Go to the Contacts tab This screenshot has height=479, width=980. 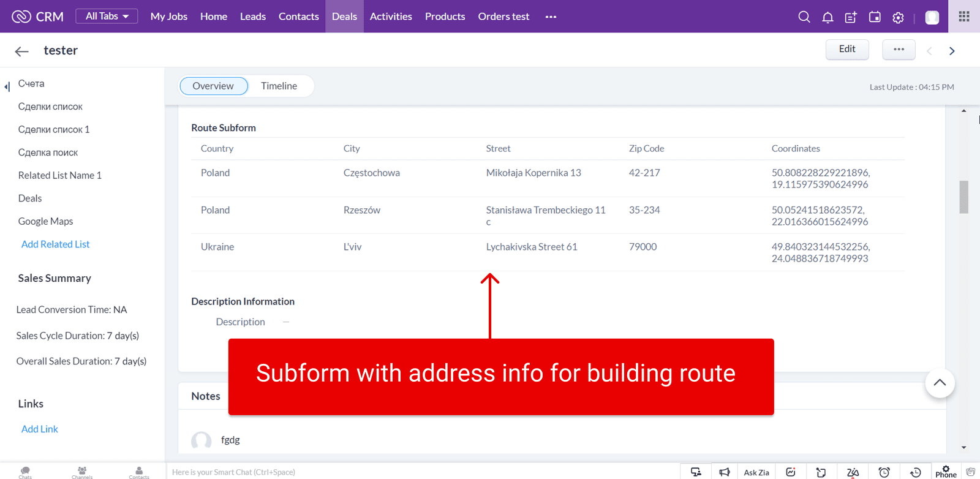point(298,17)
